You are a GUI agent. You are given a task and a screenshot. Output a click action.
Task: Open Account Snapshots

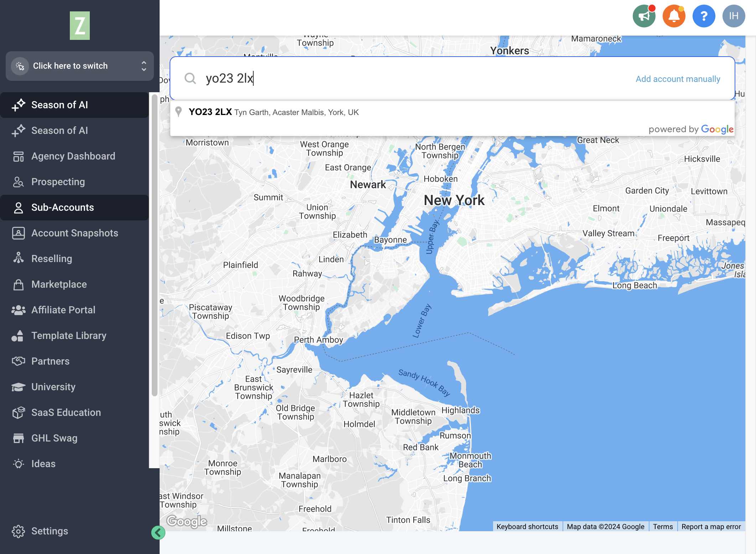(74, 233)
